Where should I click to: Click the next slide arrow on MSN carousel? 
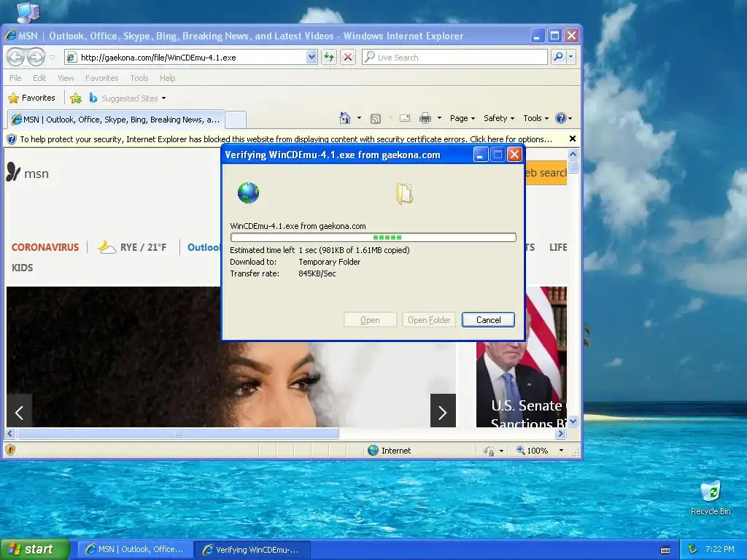click(443, 412)
